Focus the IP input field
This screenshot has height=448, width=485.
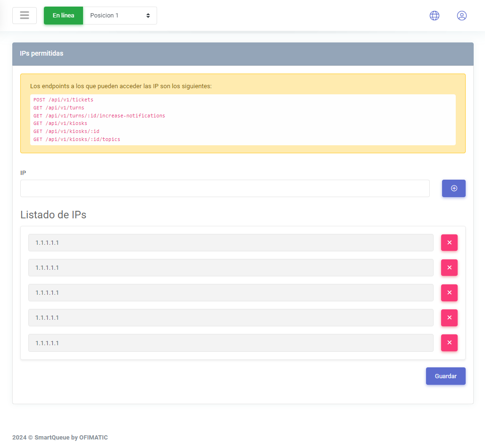[x=225, y=188]
